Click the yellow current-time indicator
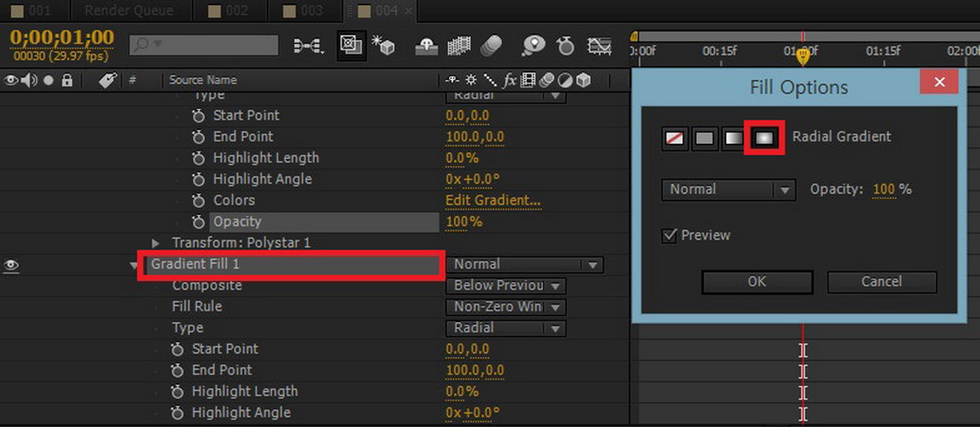The image size is (980, 427). point(803,58)
